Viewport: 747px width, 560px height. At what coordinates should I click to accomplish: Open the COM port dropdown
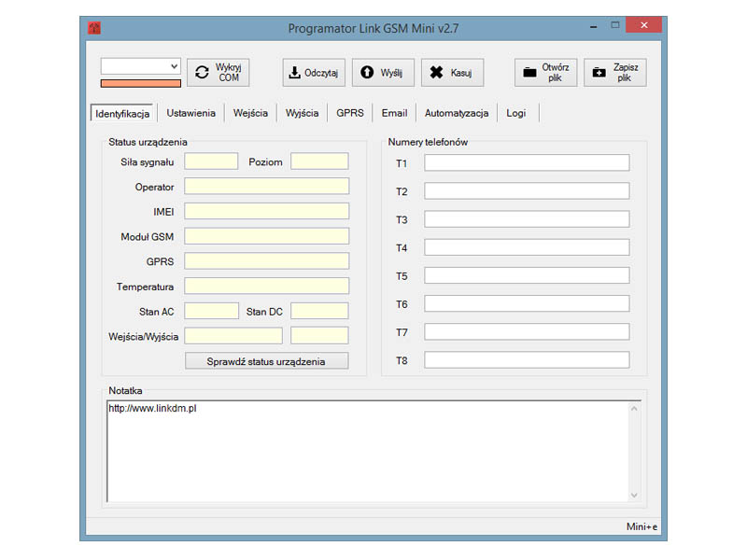point(141,66)
